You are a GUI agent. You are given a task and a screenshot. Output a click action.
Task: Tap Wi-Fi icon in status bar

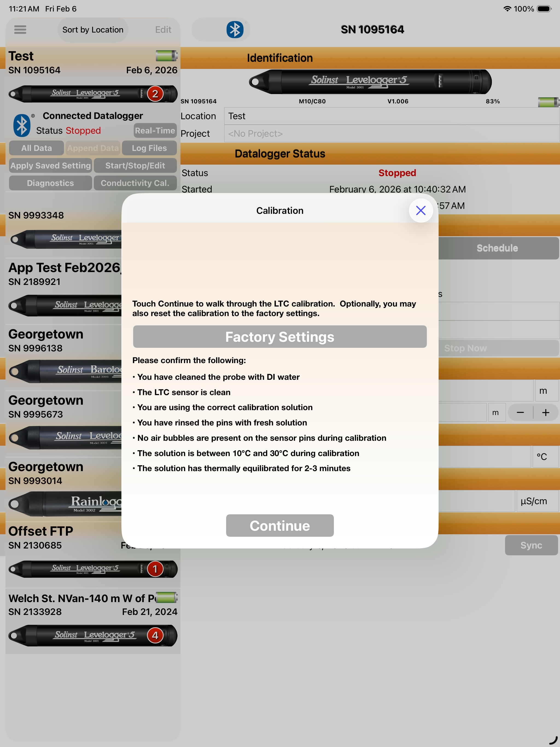tap(507, 9)
